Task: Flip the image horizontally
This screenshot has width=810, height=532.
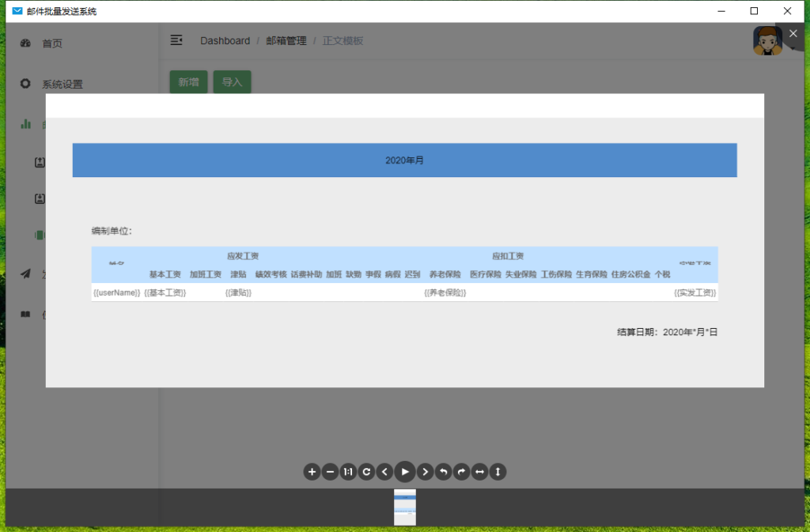Action: (x=479, y=472)
